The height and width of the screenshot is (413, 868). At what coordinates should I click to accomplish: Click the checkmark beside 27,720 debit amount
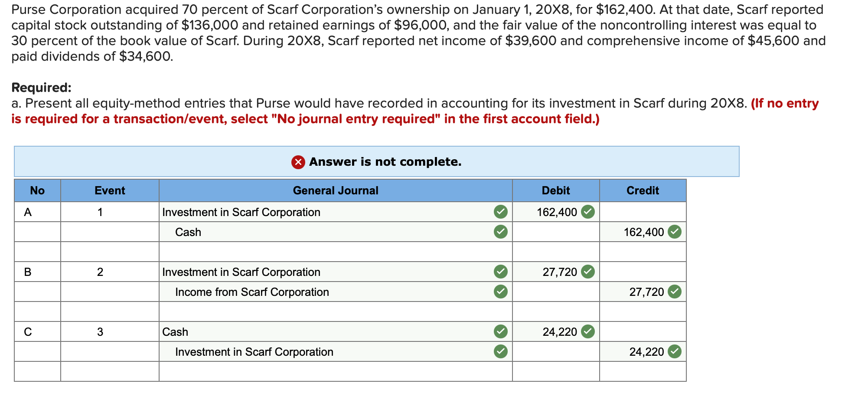click(588, 272)
